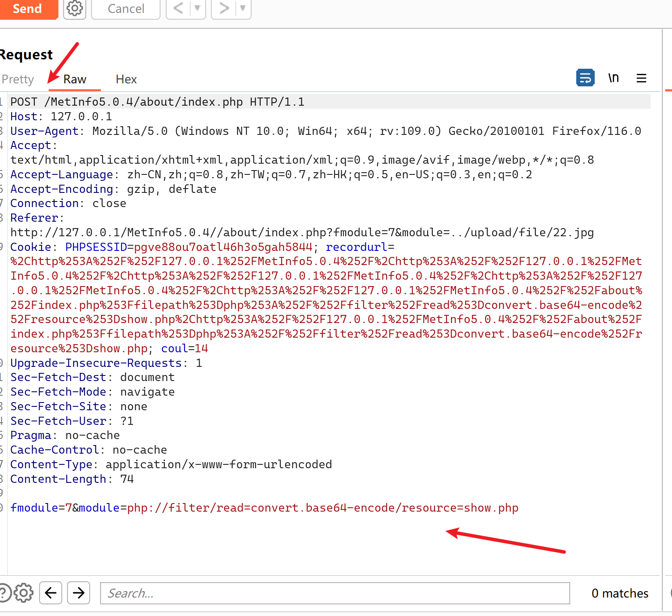Click the Cancel button
The image size is (672, 616).
(x=126, y=9)
